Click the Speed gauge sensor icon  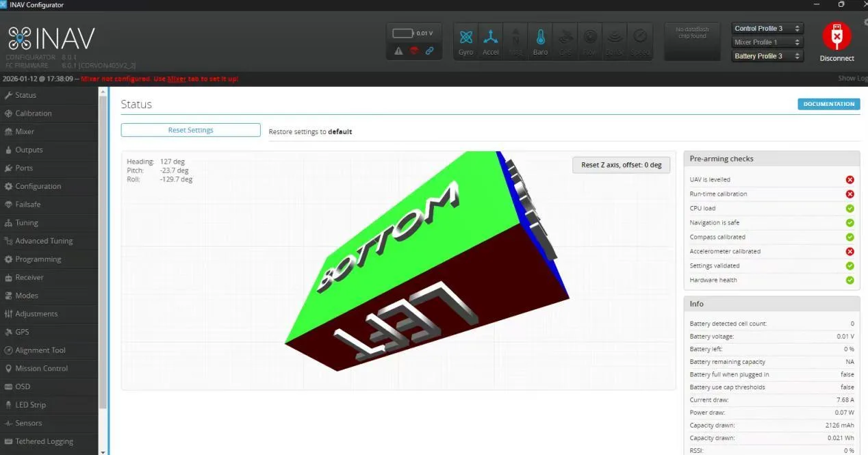tap(639, 41)
